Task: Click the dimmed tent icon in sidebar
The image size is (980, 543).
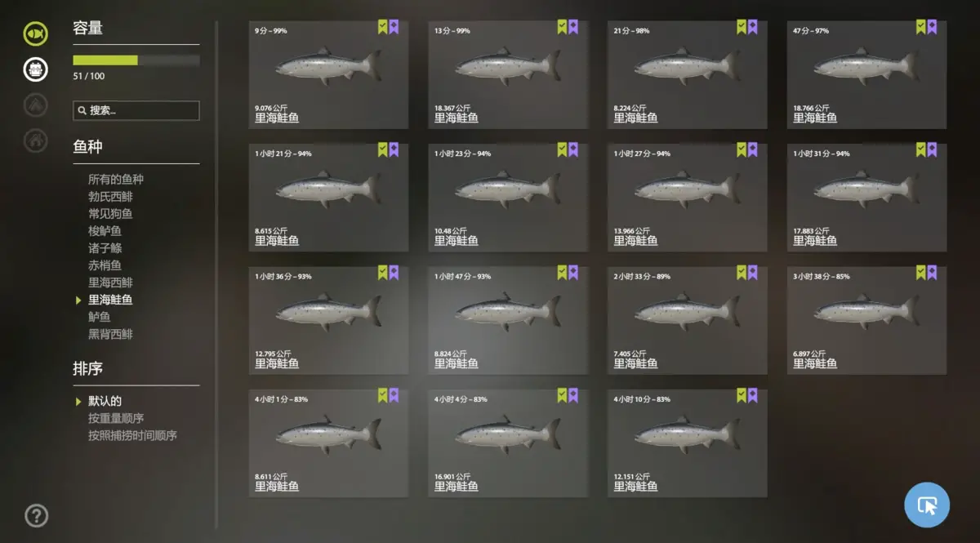Action: (35, 105)
